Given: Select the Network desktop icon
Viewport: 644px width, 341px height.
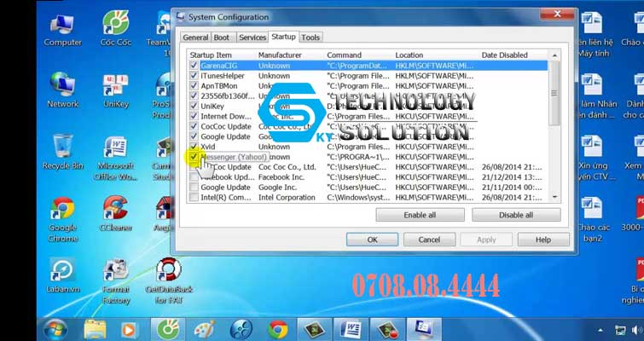Looking at the screenshot, I should point(62,90).
